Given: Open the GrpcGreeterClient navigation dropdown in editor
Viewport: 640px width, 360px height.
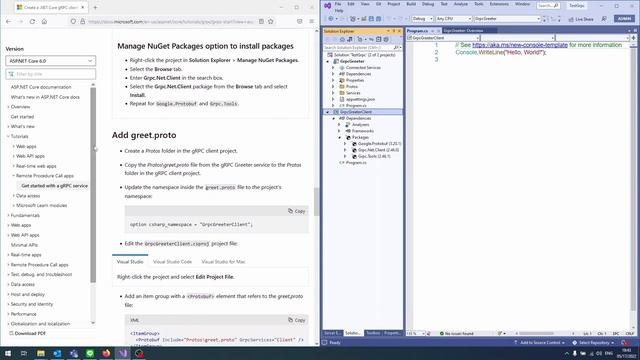Looking at the screenshot, I should (442, 38).
